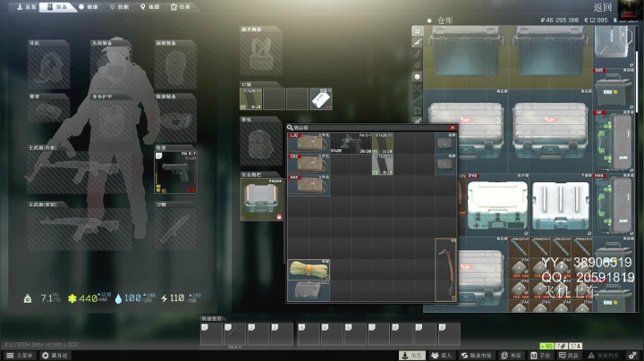Screen dimensions: 644x361
Task: Select the green-backed 5.7x28 magazine
Action: pyautogui.click(x=383, y=143)
